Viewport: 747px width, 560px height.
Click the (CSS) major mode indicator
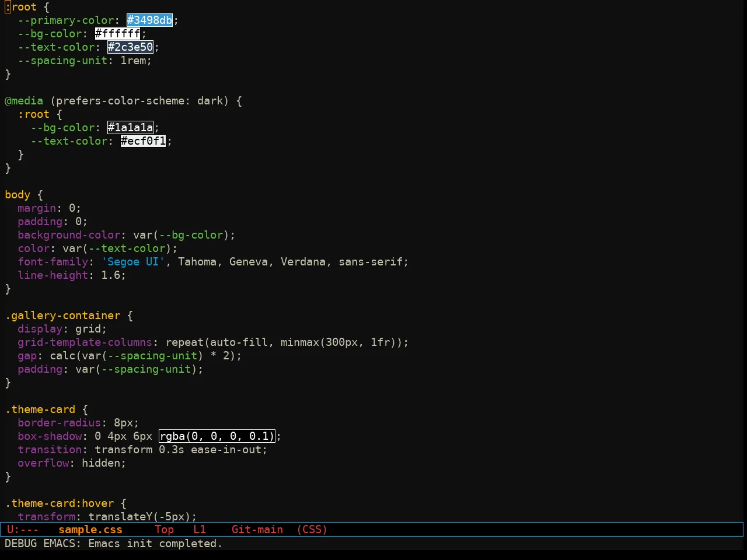pos(312,530)
